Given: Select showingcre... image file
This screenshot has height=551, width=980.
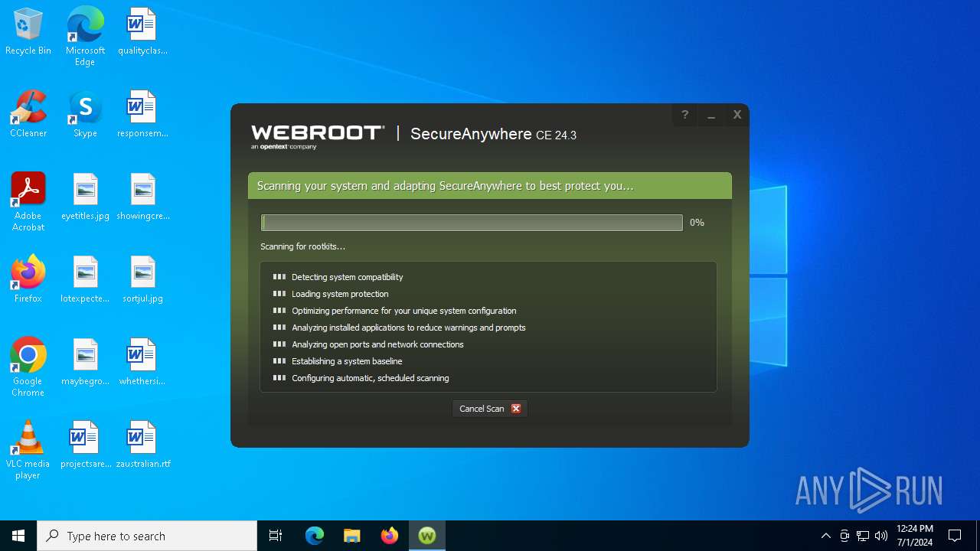Looking at the screenshot, I should (142, 197).
